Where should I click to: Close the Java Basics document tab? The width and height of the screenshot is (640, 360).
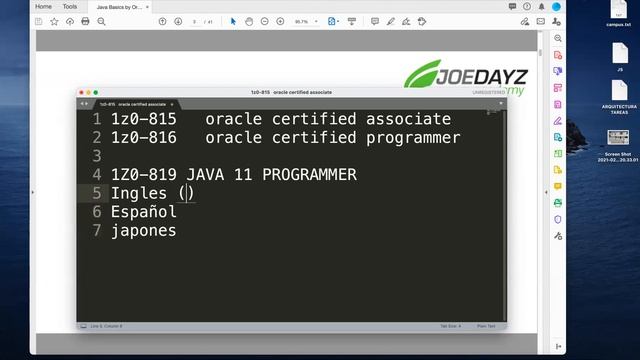coord(147,7)
